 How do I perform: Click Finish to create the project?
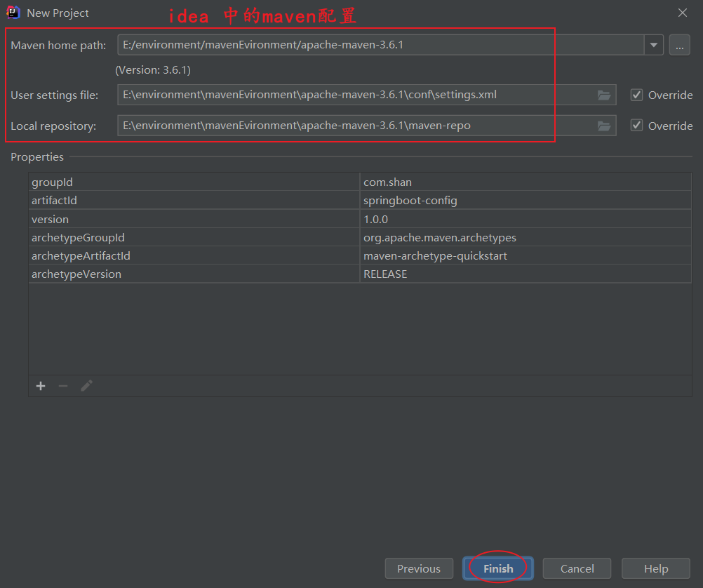(x=498, y=569)
